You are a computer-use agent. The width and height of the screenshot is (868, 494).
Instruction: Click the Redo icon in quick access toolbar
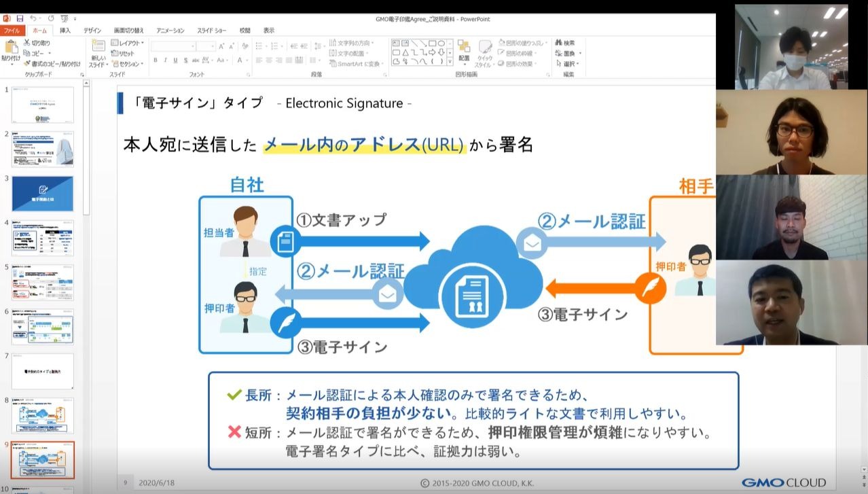(x=51, y=18)
